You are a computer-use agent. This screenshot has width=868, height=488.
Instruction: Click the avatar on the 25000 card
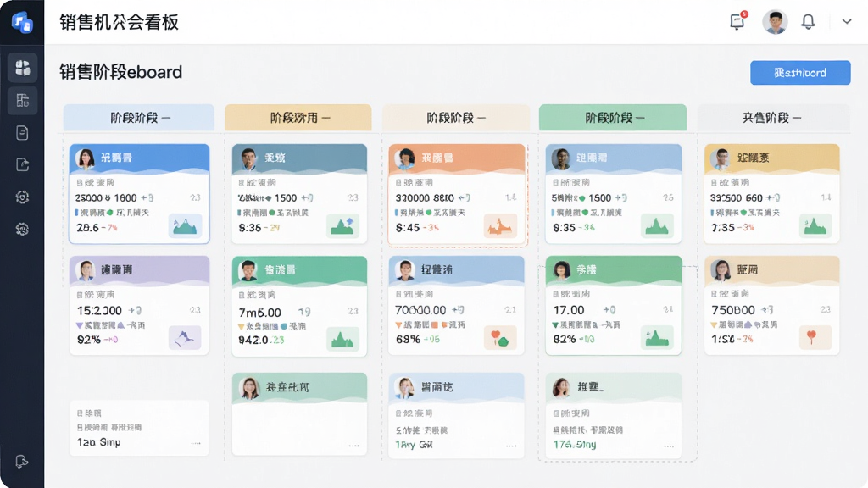[x=86, y=158]
